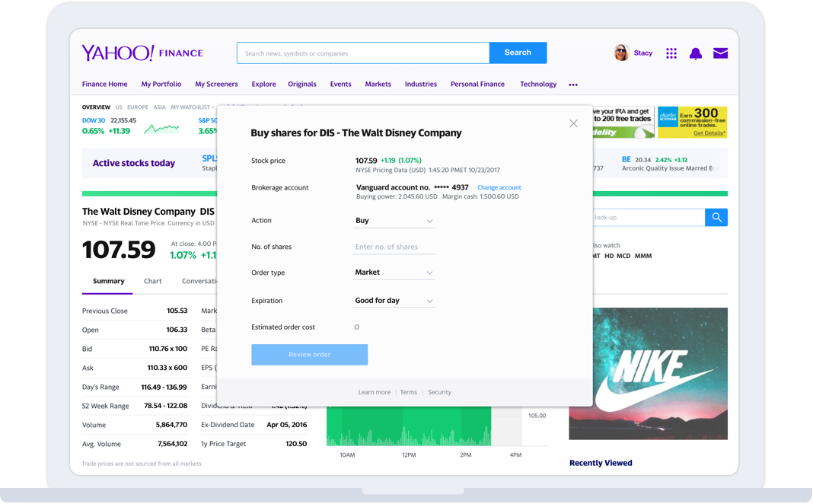Open the Security link in dialog footer
The height and width of the screenshot is (504, 813).
coord(440,393)
